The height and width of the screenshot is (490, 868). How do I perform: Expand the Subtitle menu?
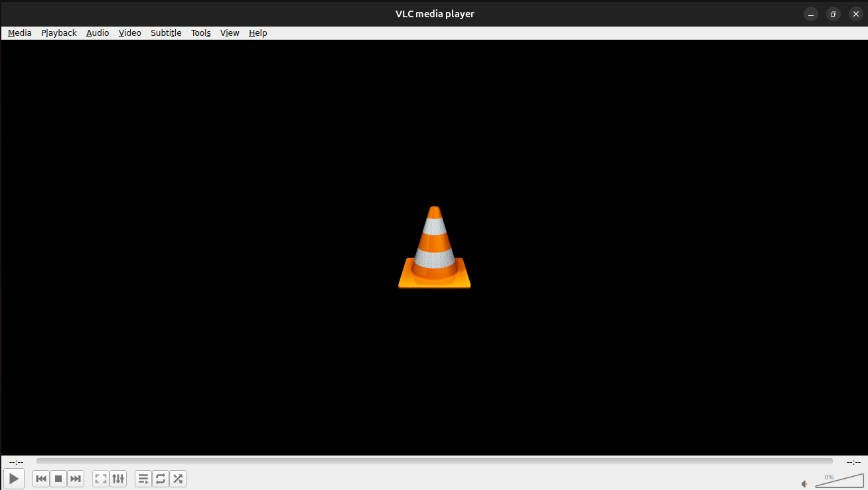coord(166,33)
